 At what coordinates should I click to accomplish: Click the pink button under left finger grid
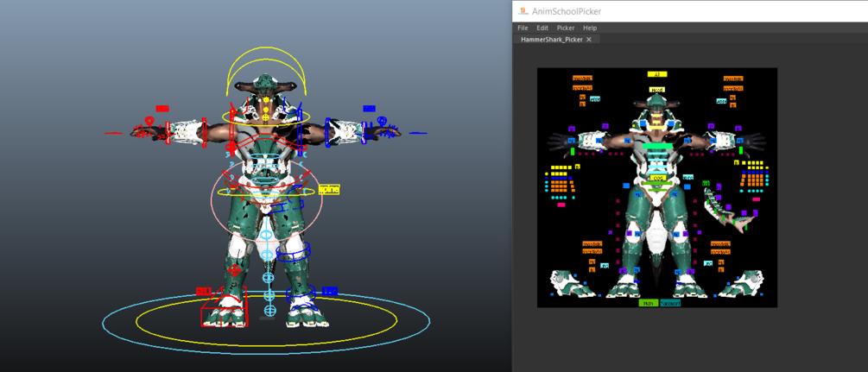(x=561, y=205)
